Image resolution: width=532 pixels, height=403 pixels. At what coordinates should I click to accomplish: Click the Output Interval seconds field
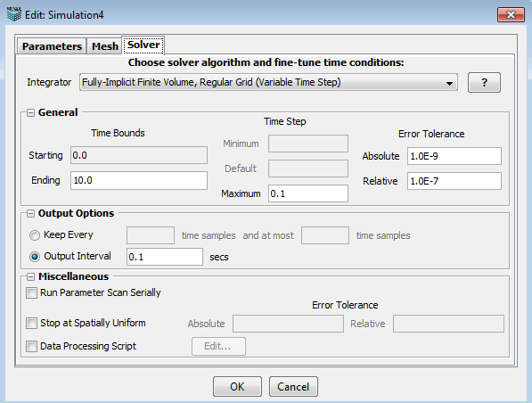coord(165,257)
